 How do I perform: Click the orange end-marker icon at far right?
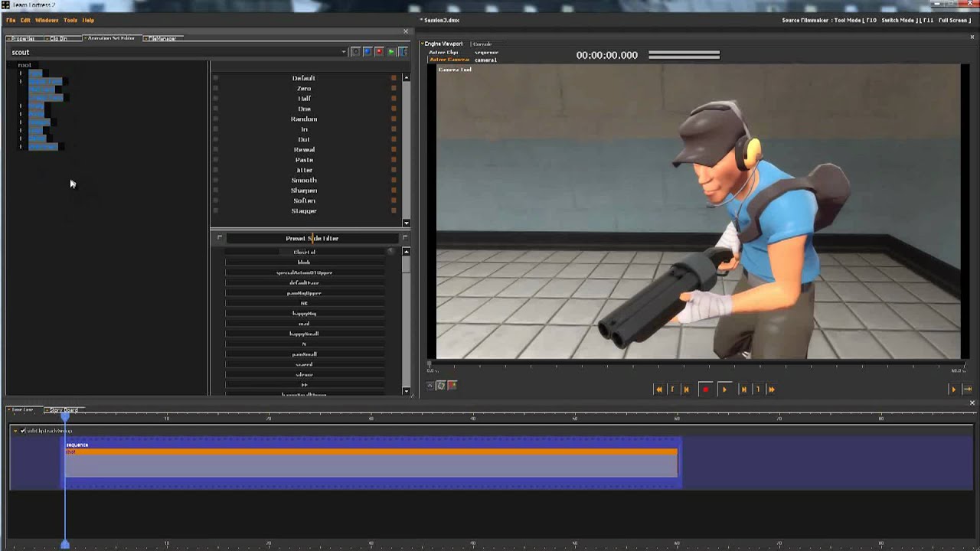967,390
